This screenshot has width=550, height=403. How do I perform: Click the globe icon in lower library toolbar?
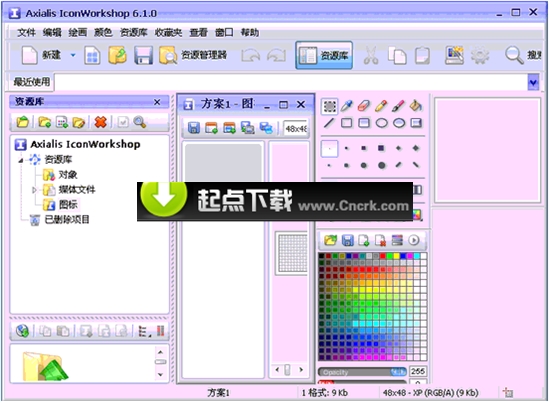tap(22, 331)
